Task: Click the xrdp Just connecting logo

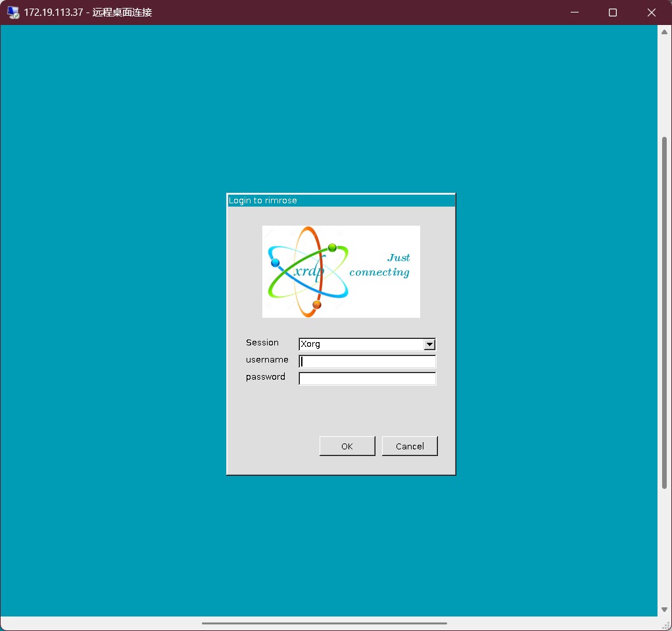Action: tap(341, 272)
